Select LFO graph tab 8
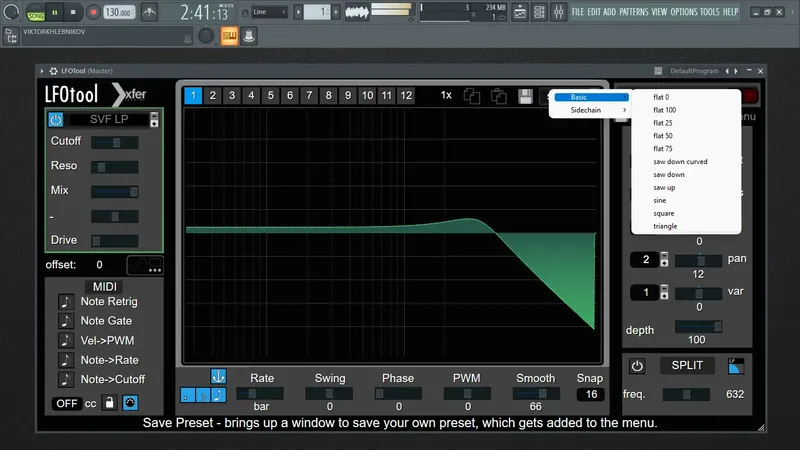This screenshot has height=450, width=800. 329,95
